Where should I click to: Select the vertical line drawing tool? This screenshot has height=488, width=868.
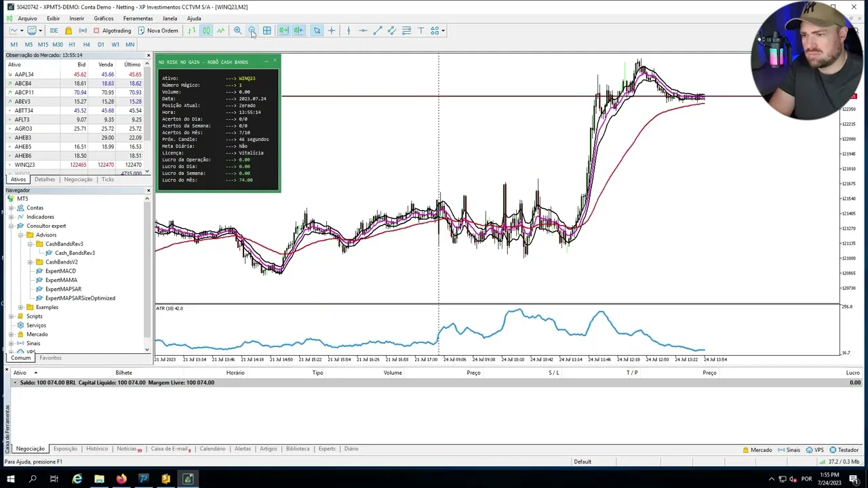pyautogui.click(x=349, y=30)
